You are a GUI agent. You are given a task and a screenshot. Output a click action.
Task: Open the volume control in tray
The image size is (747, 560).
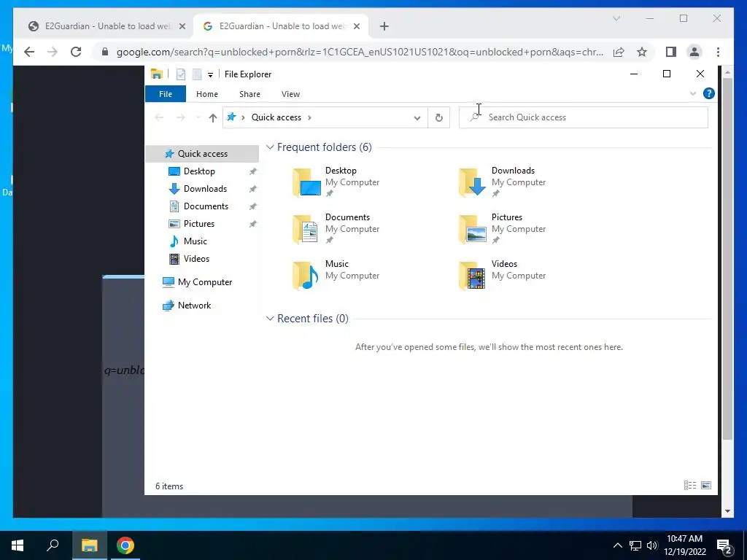652,545
